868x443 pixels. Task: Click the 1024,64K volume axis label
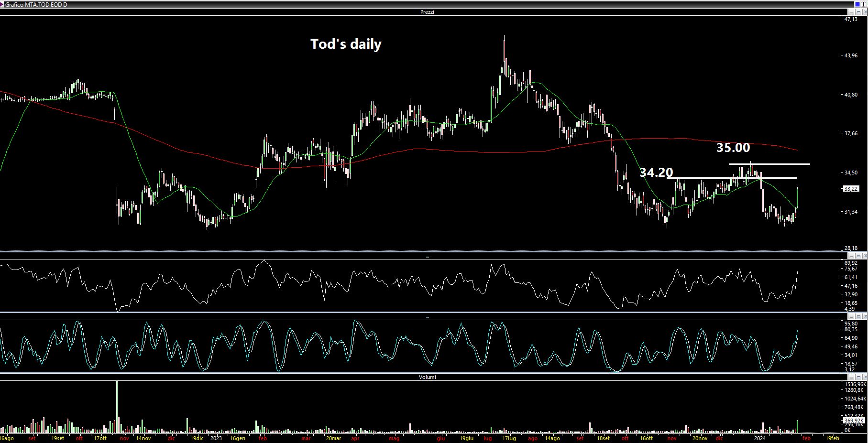855,399
